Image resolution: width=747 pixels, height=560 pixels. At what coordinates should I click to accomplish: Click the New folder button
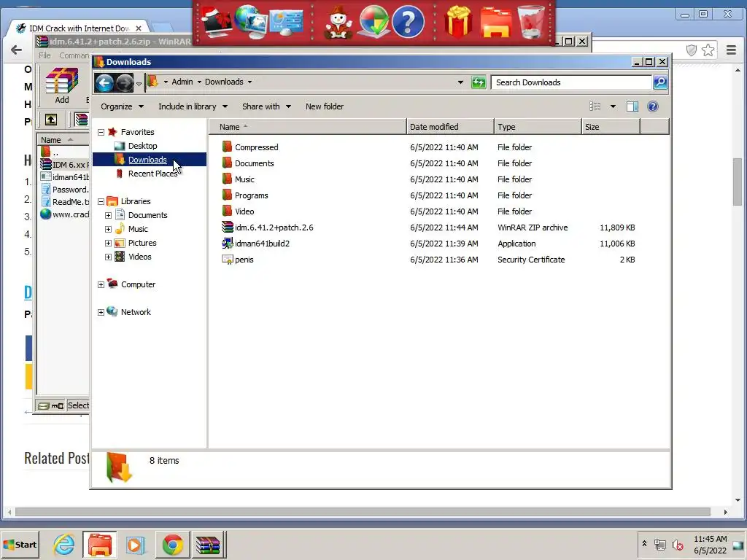point(325,106)
